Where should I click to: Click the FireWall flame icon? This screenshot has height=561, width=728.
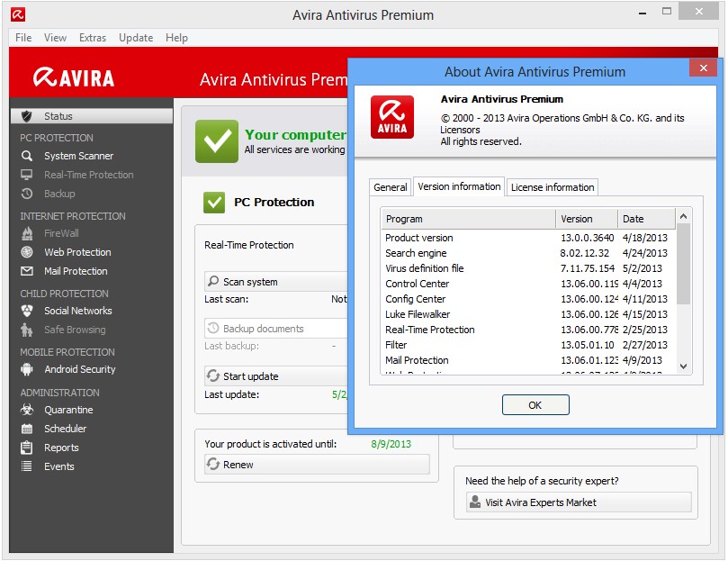(x=27, y=233)
